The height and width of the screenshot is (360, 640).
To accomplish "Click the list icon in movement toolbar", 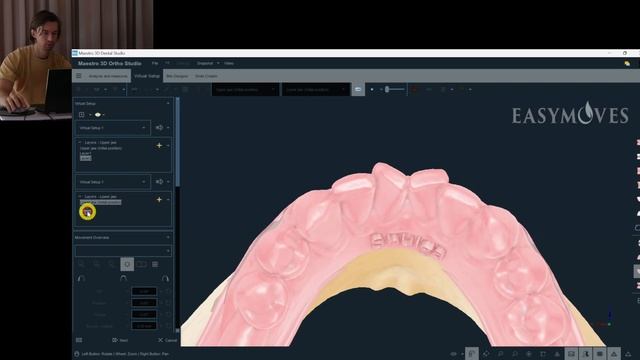I will click(x=155, y=264).
